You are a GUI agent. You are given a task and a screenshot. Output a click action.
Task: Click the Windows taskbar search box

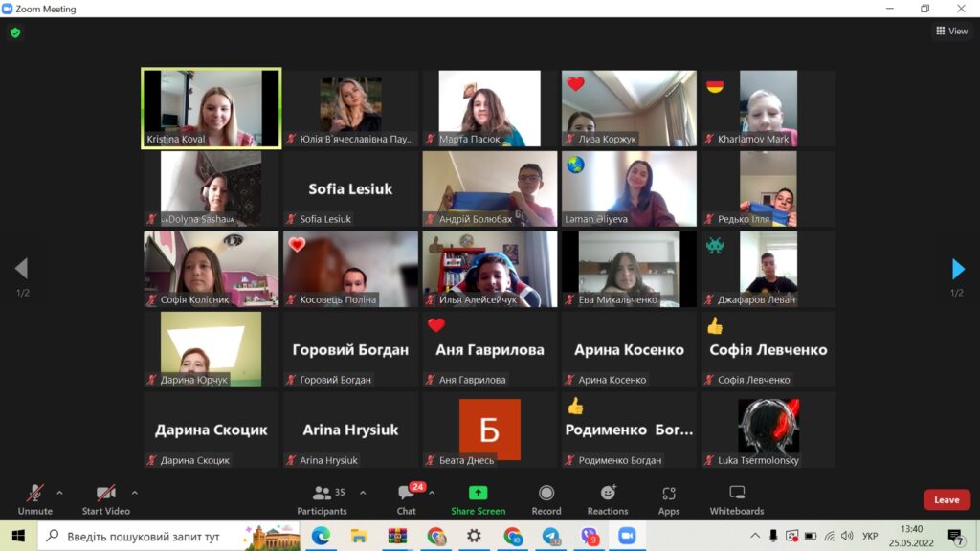(144, 537)
